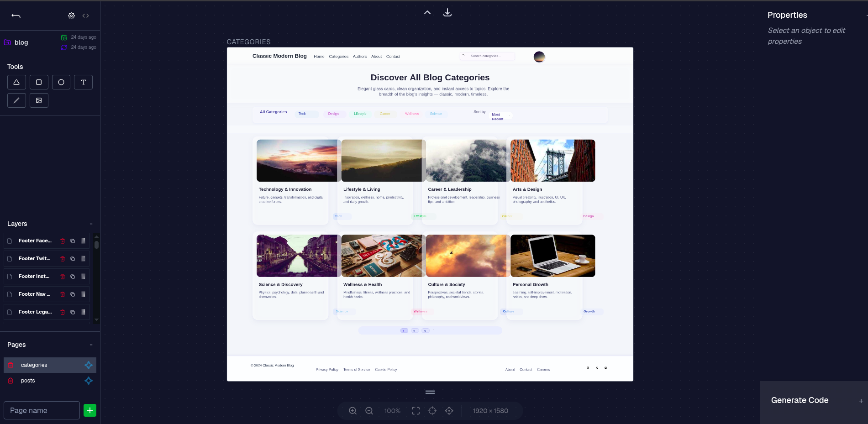
Task: Select the rectangle shape tool
Action: pyautogui.click(x=39, y=82)
